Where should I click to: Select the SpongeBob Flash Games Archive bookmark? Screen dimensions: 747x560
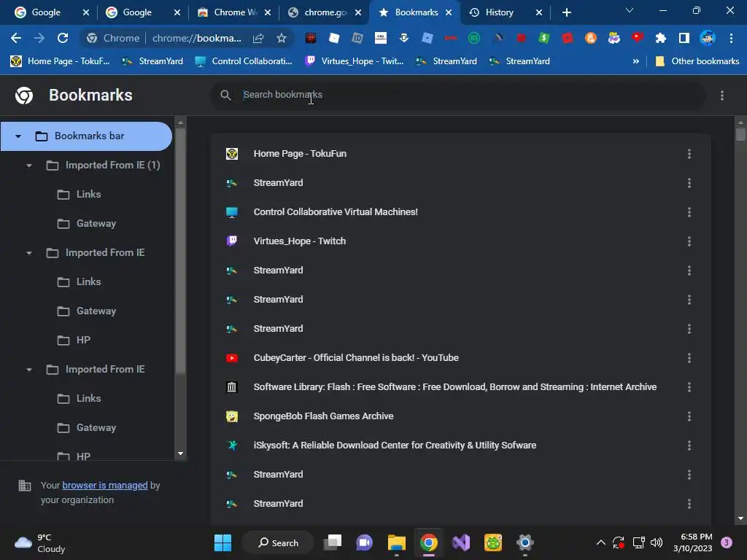tap(461, 416)
